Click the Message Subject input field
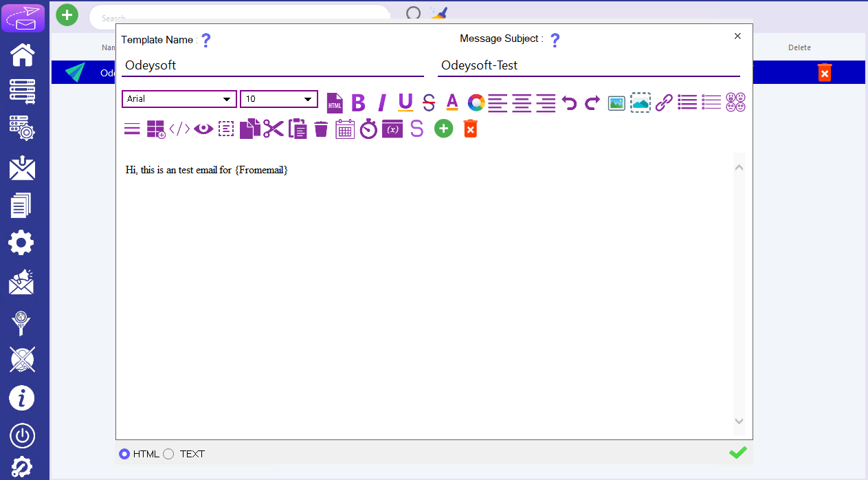868x480 pixels. click(588, 65)
